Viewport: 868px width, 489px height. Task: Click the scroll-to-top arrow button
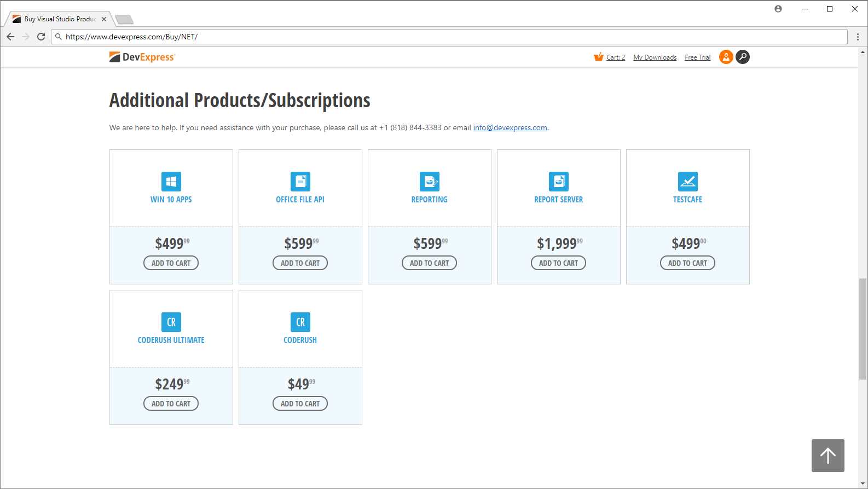point(828,455)
